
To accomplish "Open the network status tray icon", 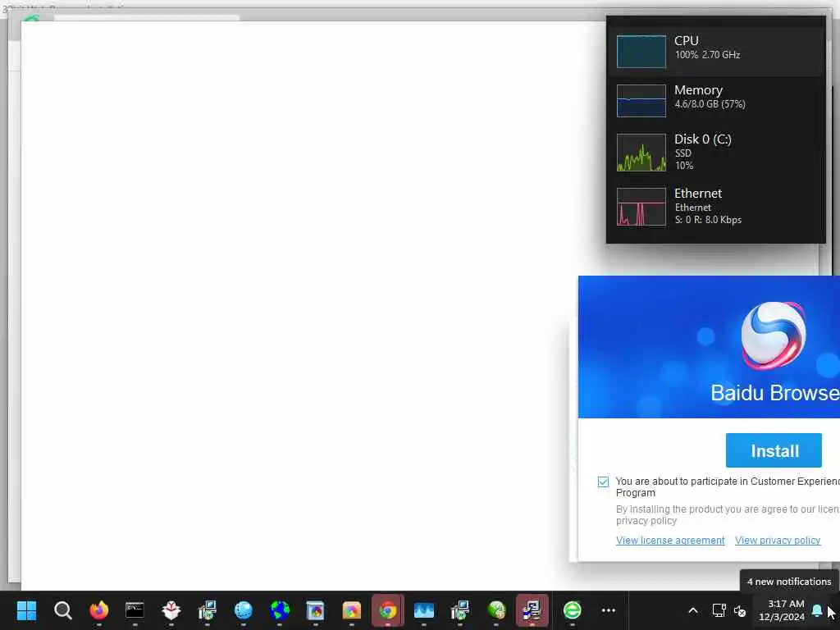I will tap(719, 610).
